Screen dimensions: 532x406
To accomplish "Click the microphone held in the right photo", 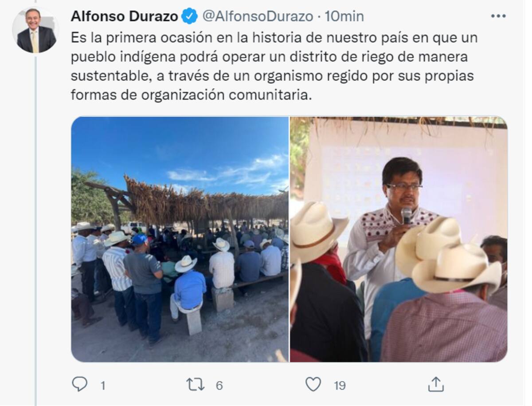I will (406, 216).
